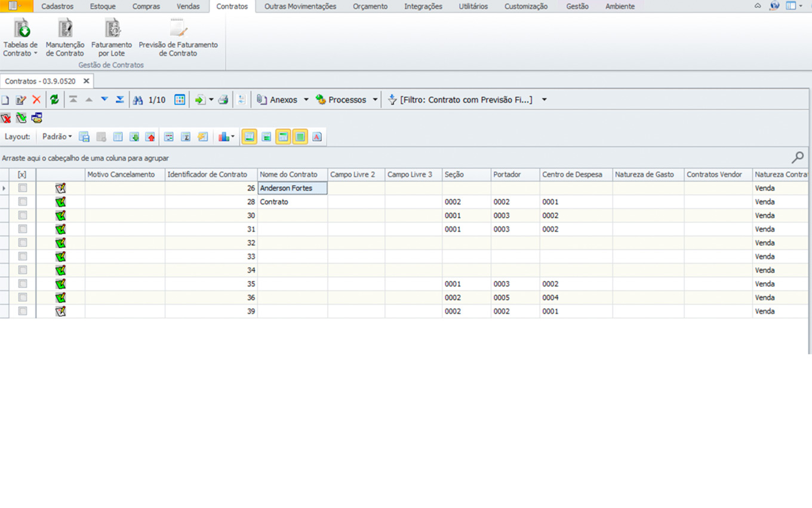The width and height of the screenshot is (812, 508).
Task: Select the checkbox for contract 39
Action: [23, 311]
